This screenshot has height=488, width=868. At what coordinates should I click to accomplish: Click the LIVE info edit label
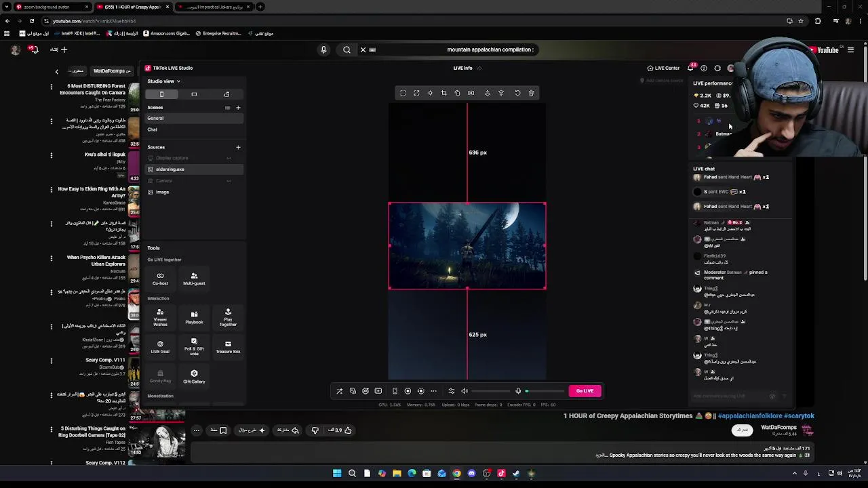467,68
